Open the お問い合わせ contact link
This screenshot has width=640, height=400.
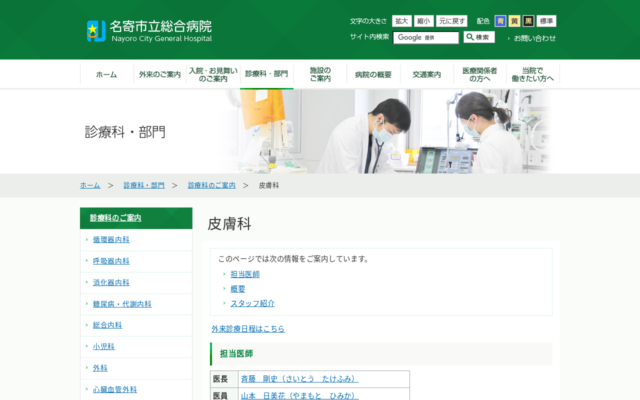coord(534,38)
